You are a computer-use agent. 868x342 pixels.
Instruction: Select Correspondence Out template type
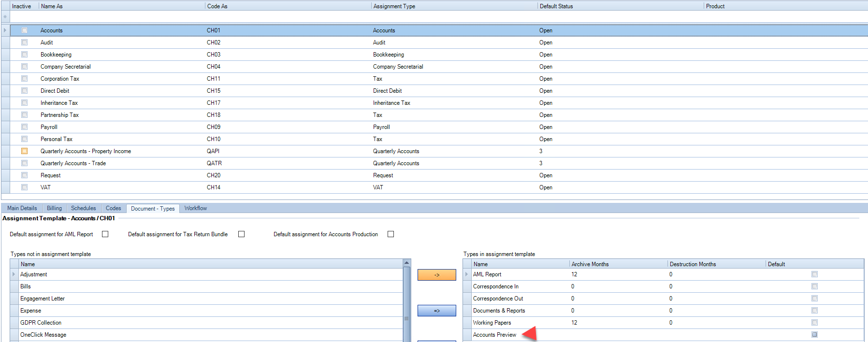[x=498, y=299]
